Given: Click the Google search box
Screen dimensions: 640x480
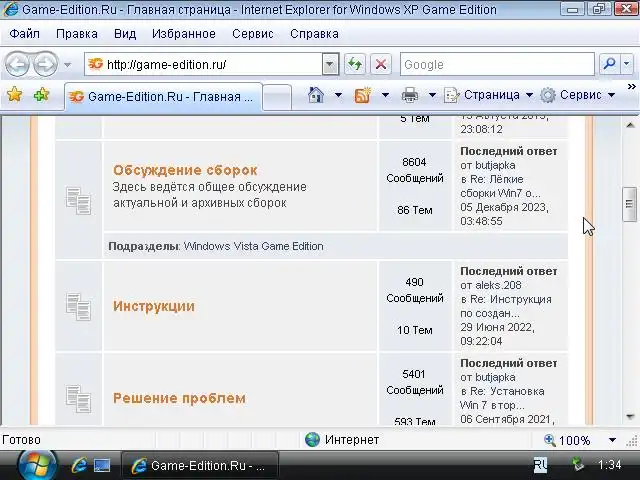Looking at the screenshot, I should (497, 64).
